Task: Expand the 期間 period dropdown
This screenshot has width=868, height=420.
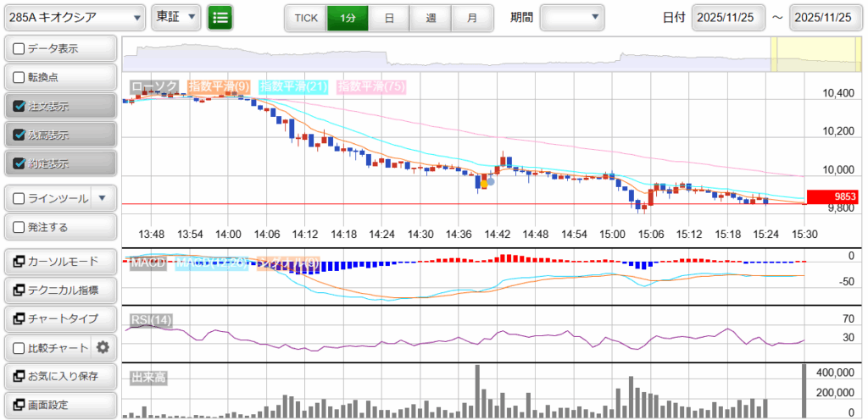Action: [x=572, y=17]
